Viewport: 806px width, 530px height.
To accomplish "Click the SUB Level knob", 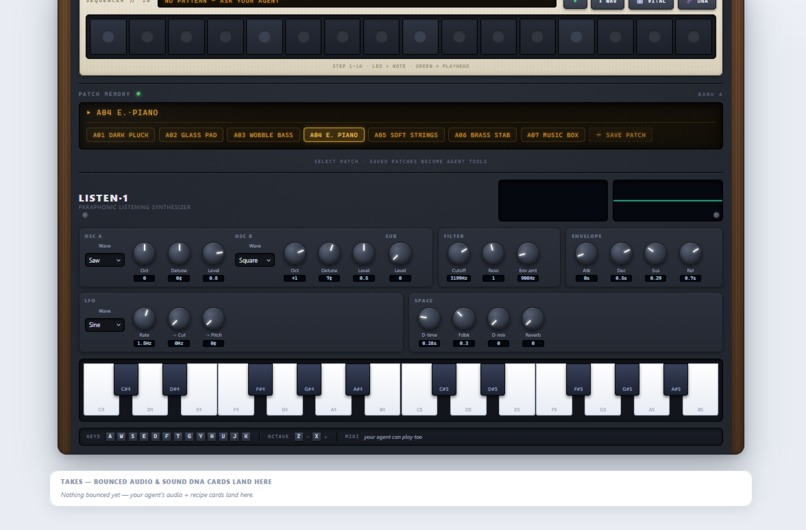I will [400, 253].
